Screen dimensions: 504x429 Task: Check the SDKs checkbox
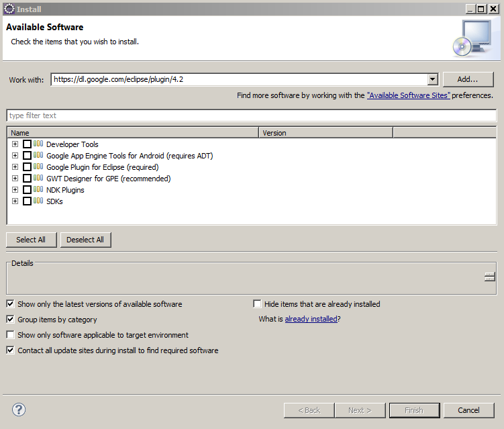(x=28, y=201)
